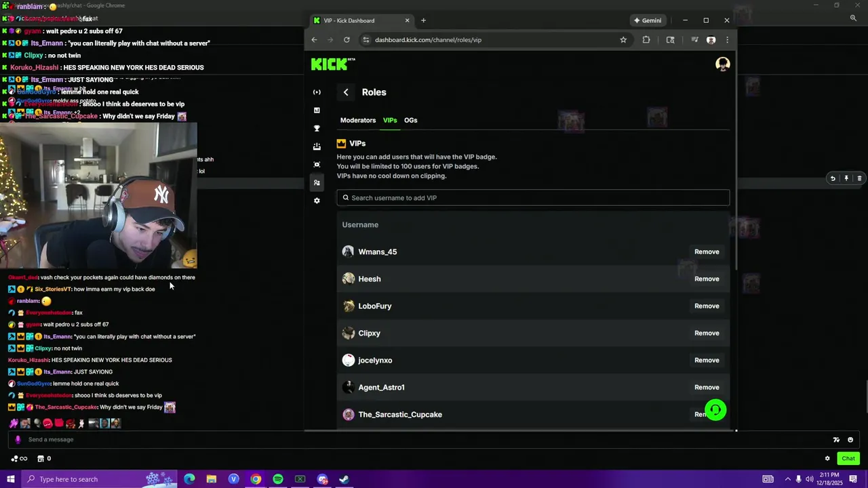
Task: Open File Explorer from the taskbar
Action: [212, 479]
